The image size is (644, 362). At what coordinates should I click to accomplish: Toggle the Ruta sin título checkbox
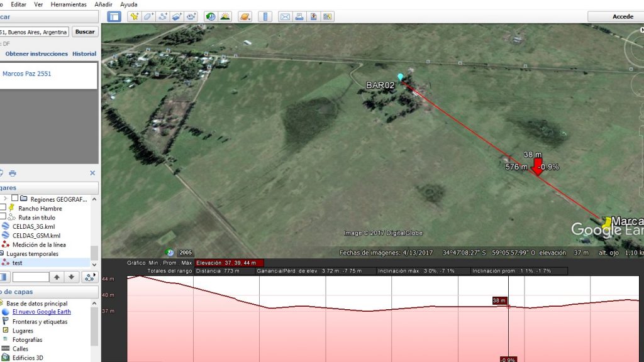[3, 217]
